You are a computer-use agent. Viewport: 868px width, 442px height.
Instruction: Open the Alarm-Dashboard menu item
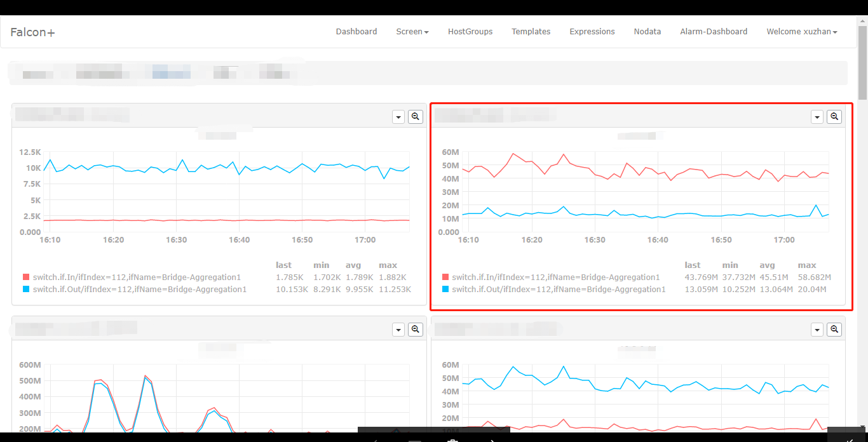(713, 31)
